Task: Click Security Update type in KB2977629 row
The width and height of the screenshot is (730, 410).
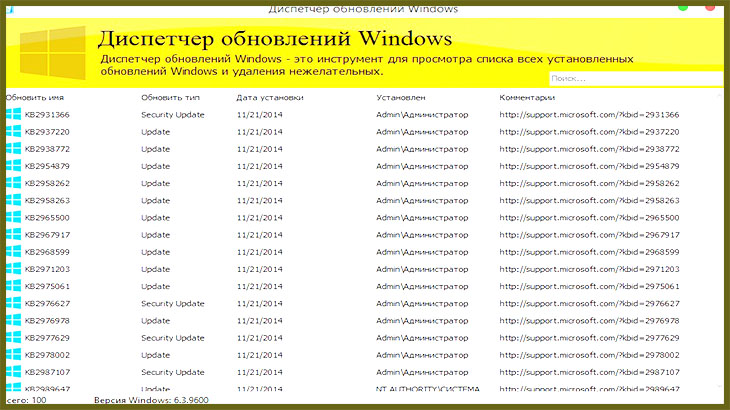Action: coord(173,338)
